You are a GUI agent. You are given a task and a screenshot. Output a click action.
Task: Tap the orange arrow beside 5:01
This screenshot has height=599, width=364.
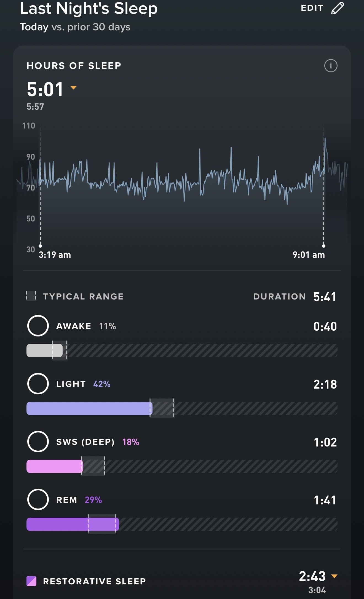pyautogui.click(x=73, y=88)
